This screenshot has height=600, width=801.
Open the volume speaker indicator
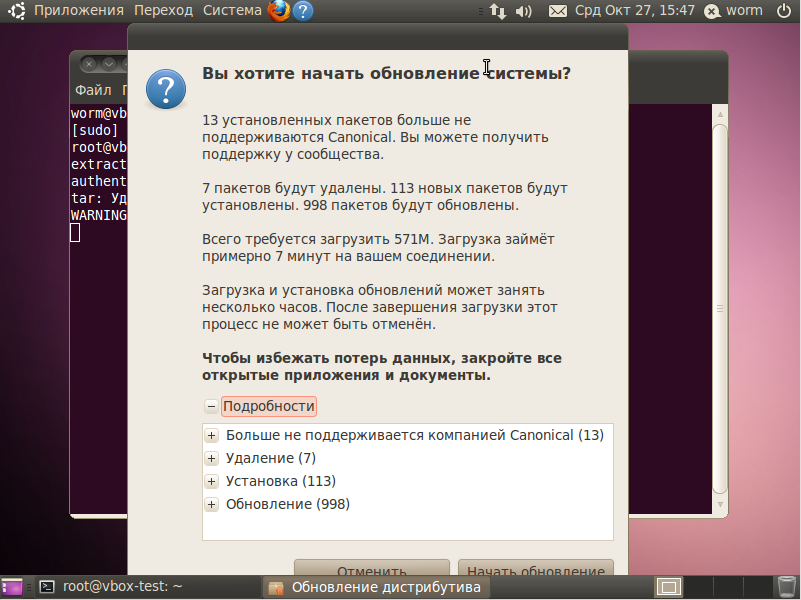coord(524,11)
